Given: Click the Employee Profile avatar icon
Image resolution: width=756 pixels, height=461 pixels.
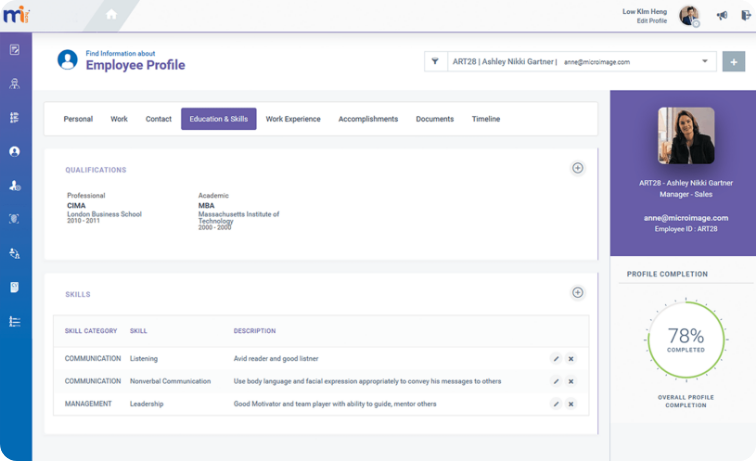Looking at the screenshot, I should click(68, 60).
